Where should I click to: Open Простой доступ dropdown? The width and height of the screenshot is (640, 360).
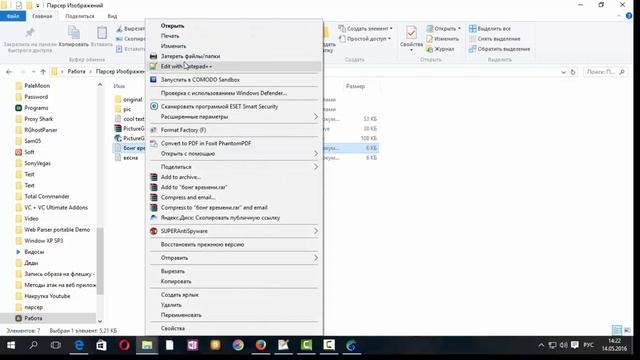(x=364, y=39)
